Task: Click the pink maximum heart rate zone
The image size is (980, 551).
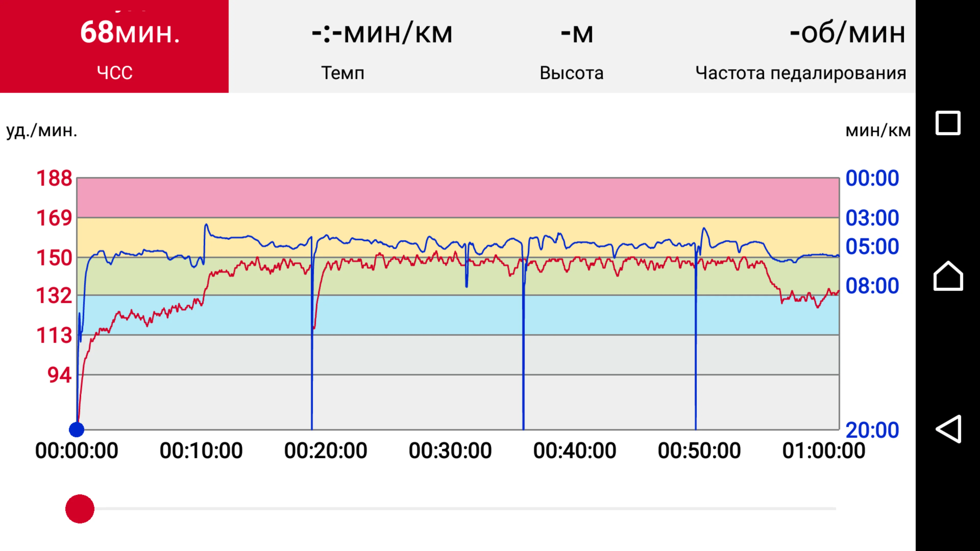Action: pyautogui.click(x=457, y=197)
